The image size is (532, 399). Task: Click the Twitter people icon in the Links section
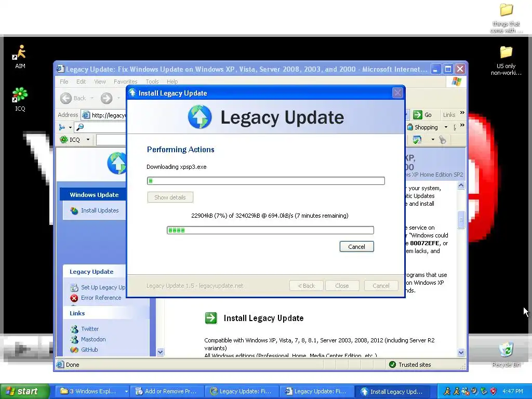(74, 329)
